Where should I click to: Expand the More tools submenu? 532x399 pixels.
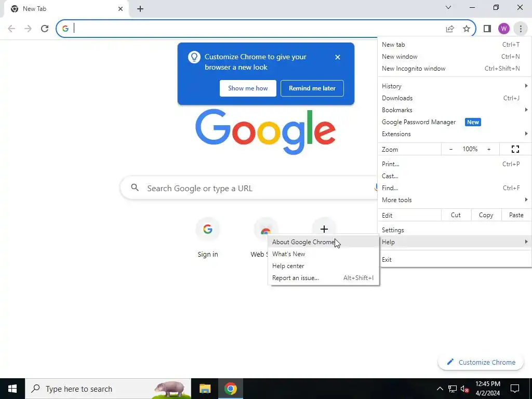(455, 200)
